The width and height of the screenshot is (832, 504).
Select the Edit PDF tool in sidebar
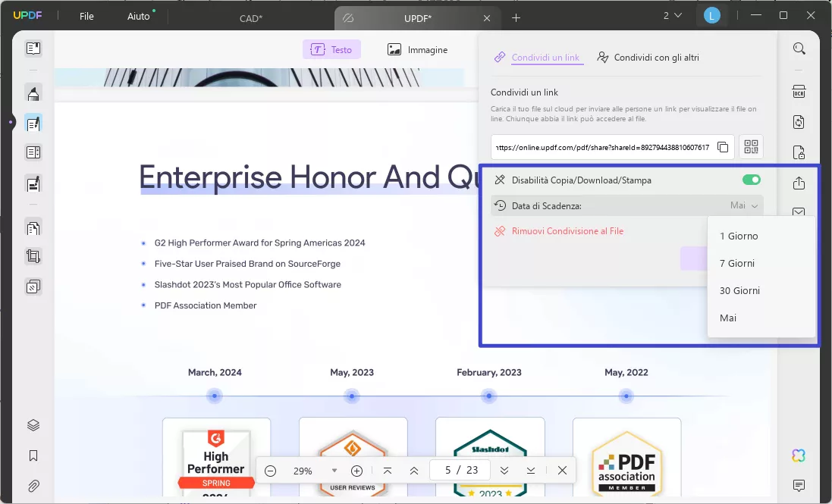[33, 124]
